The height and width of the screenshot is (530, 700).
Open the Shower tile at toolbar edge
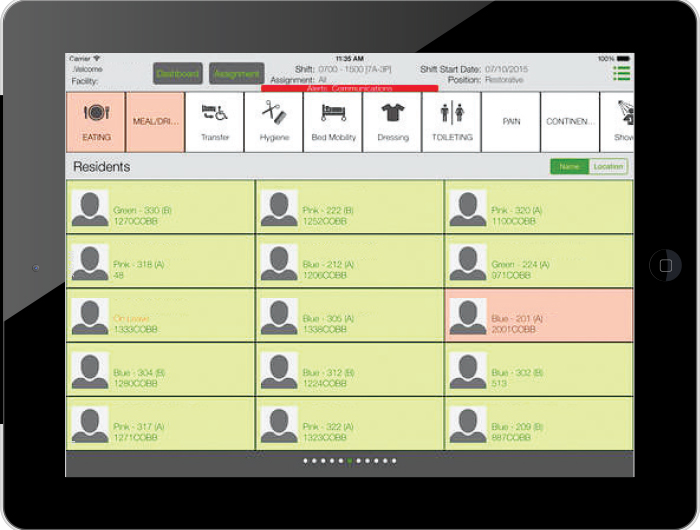617,122
